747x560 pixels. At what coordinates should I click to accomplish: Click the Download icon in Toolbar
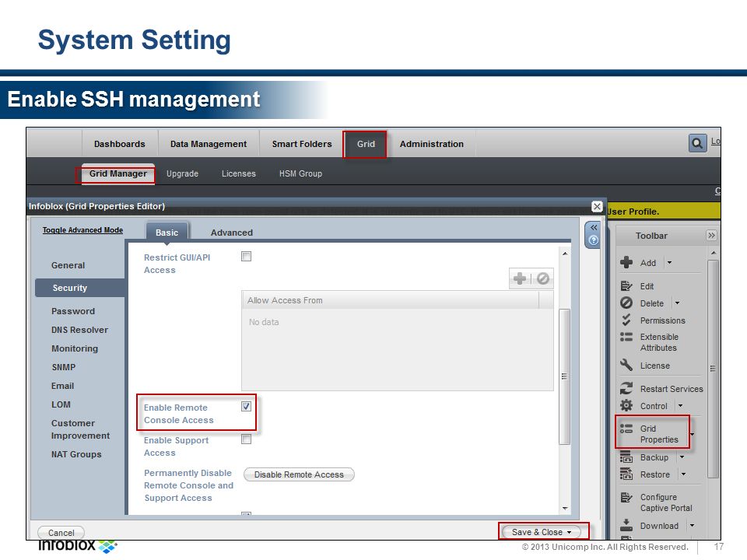coord(626,525)
